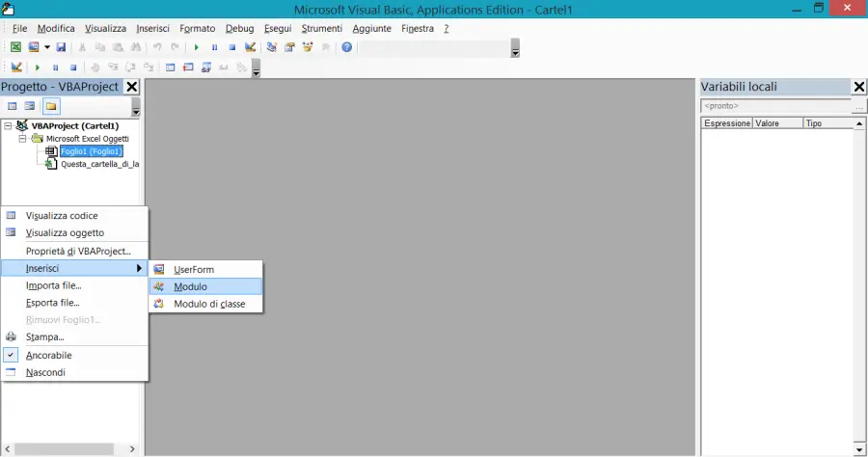Open the Properties window toolbar icon
The width and height of the screenshot is (868, 457).
(289, 47)
